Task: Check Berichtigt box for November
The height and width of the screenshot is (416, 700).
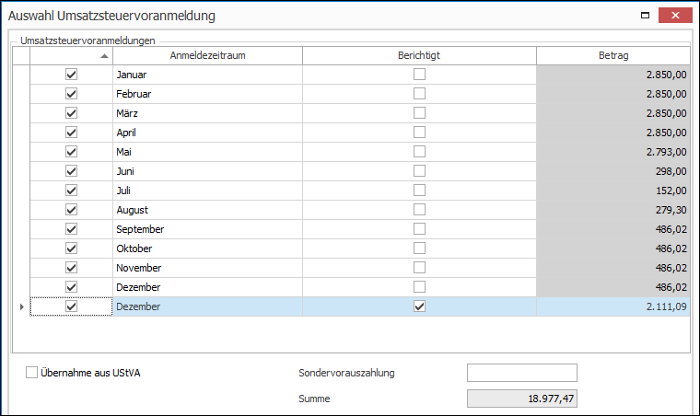Action: pyautogui.click(x=419, y=268)
